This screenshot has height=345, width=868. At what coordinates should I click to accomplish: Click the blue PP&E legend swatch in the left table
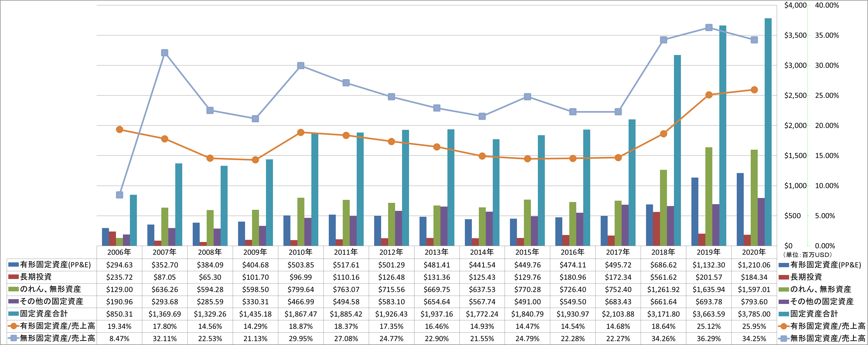coord(13,265)
